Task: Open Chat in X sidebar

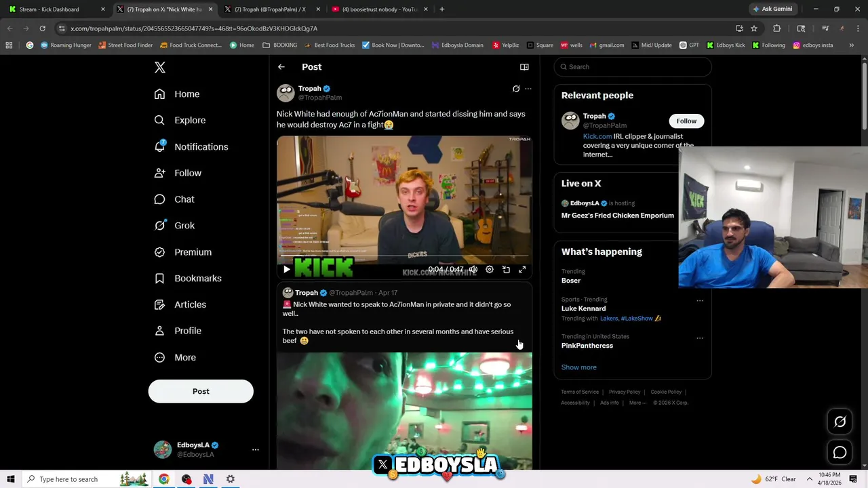Action: pyautogui.click(x=174, y=199)
